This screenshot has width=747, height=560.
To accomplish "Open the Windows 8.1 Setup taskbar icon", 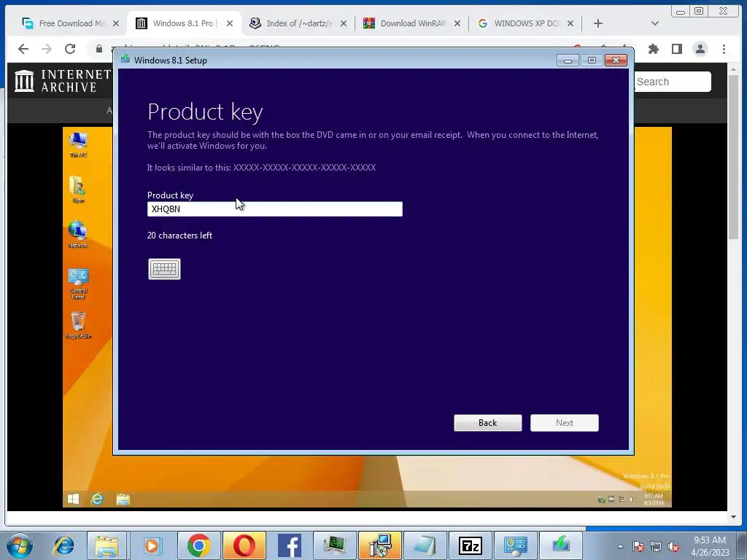I will 561,545.
